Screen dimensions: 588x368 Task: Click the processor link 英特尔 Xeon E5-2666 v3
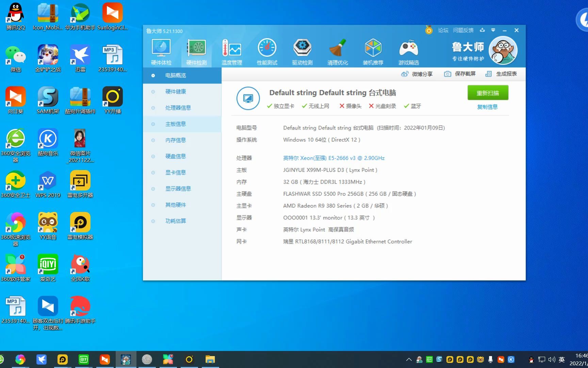(x=334, y=158)
